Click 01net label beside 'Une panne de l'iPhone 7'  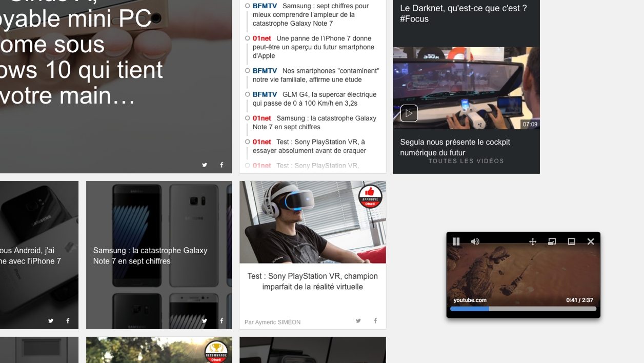262,38
